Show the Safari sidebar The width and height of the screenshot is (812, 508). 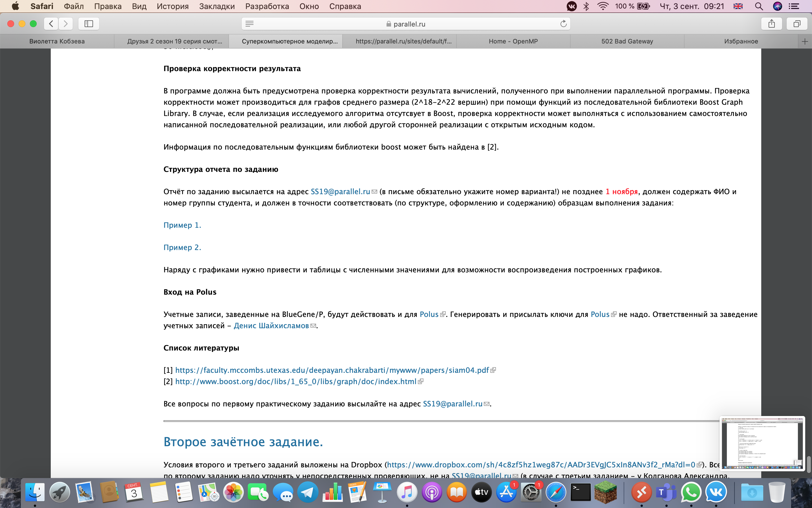[x=89, y=23]
